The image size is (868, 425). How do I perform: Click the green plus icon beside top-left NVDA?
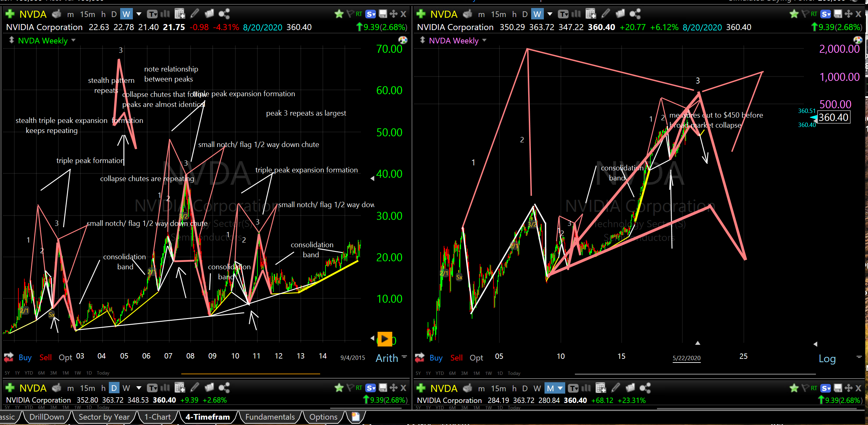10,14
